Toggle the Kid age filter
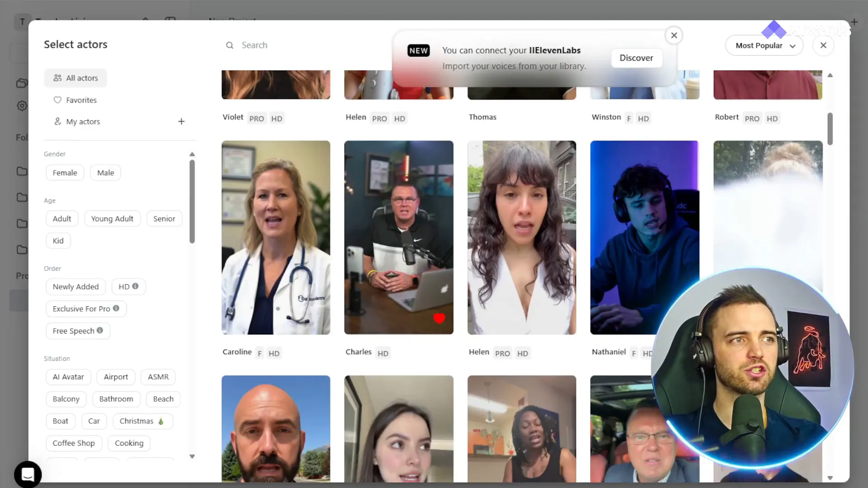 click(58, 241)
